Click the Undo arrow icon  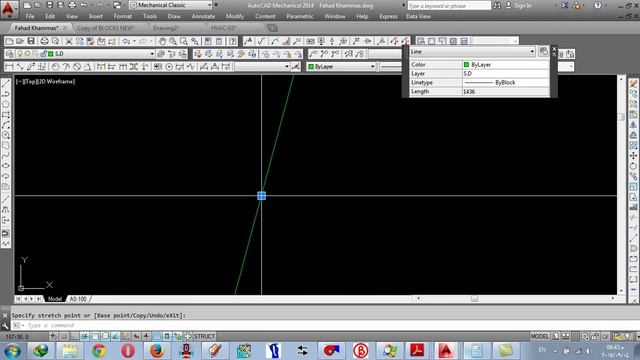[x=126, y=41]
